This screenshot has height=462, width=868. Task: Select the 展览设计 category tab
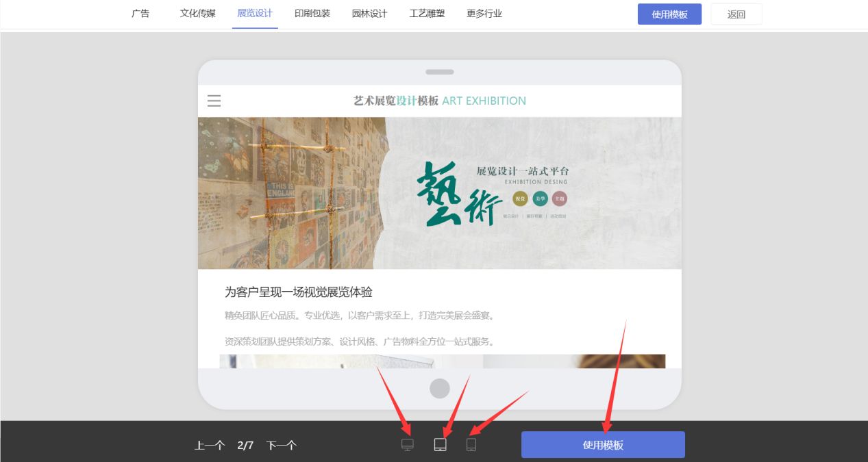[255, 13]
